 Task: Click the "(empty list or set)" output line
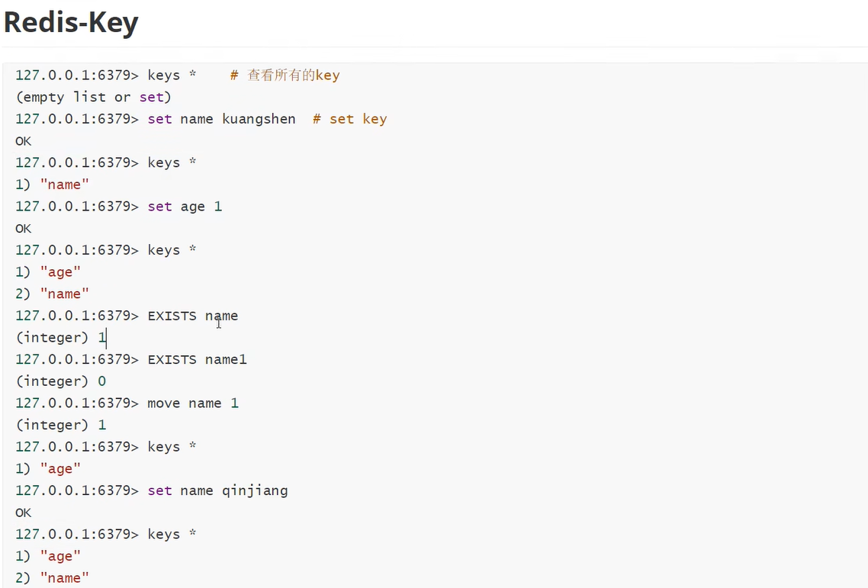[x=94, y=98]
